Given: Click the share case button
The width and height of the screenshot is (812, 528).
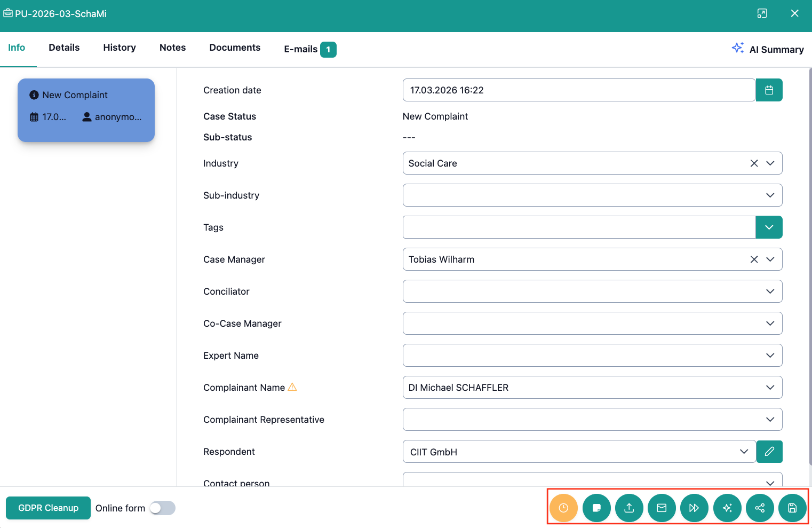Looking at the screenshot, I should tap(760, 508).
